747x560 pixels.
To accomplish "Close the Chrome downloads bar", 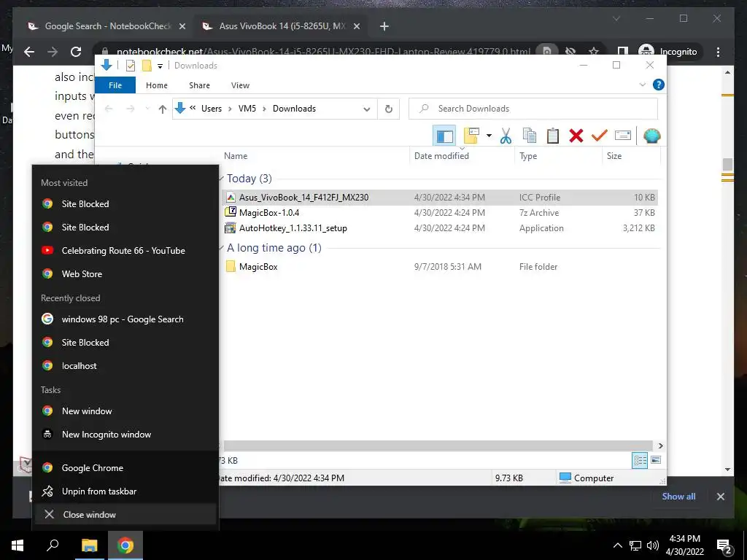I will (x=720, y=496).
